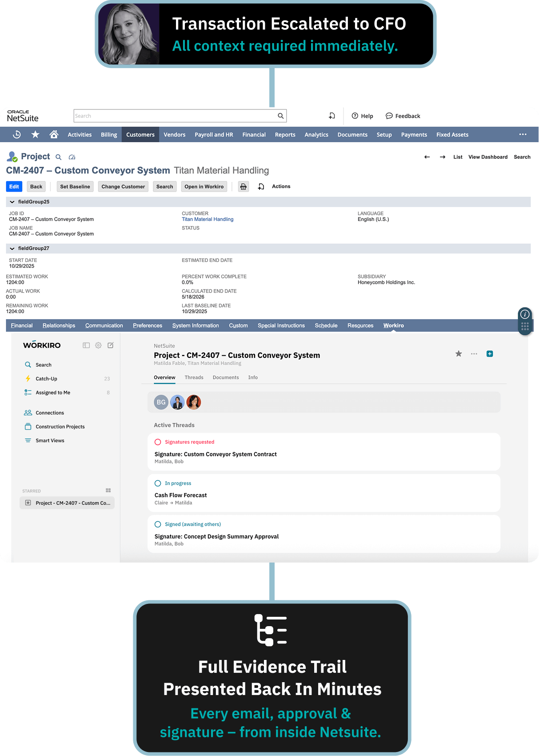Screen dimensions: 539x756
Task: Go to next record arrow
Action: pyautogui.click(x=443, y=157)
